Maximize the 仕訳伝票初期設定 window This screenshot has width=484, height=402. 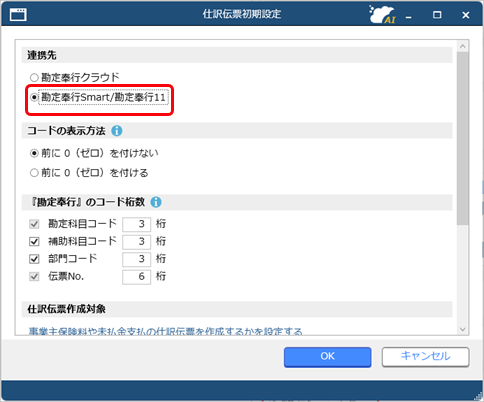click(x=437, y=15)
